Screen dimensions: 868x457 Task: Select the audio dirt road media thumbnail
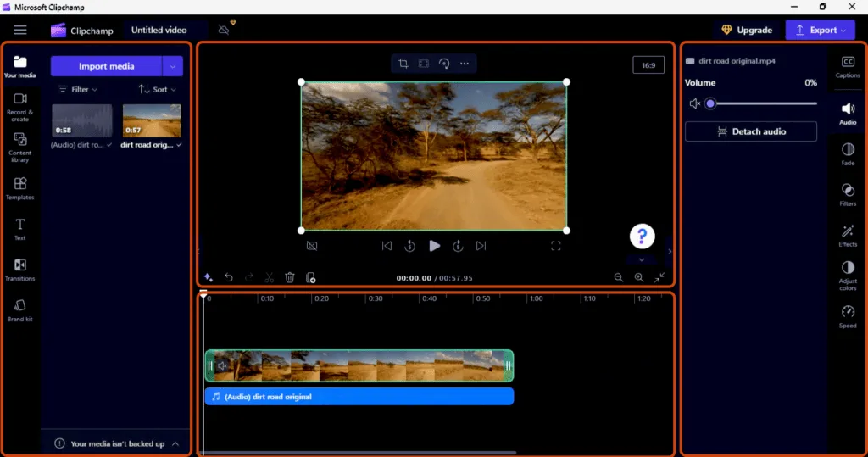82,120
